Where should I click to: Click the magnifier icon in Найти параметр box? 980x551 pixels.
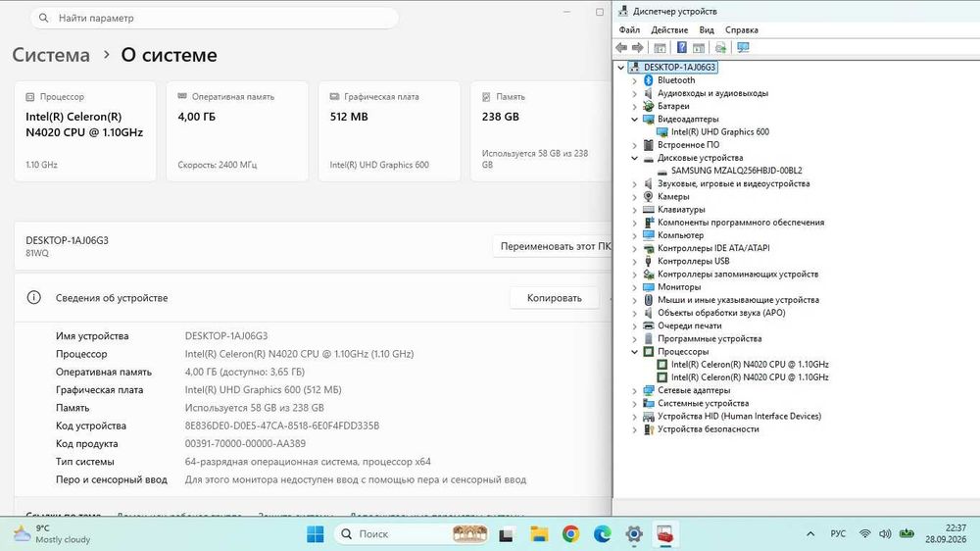pos(43,18)
